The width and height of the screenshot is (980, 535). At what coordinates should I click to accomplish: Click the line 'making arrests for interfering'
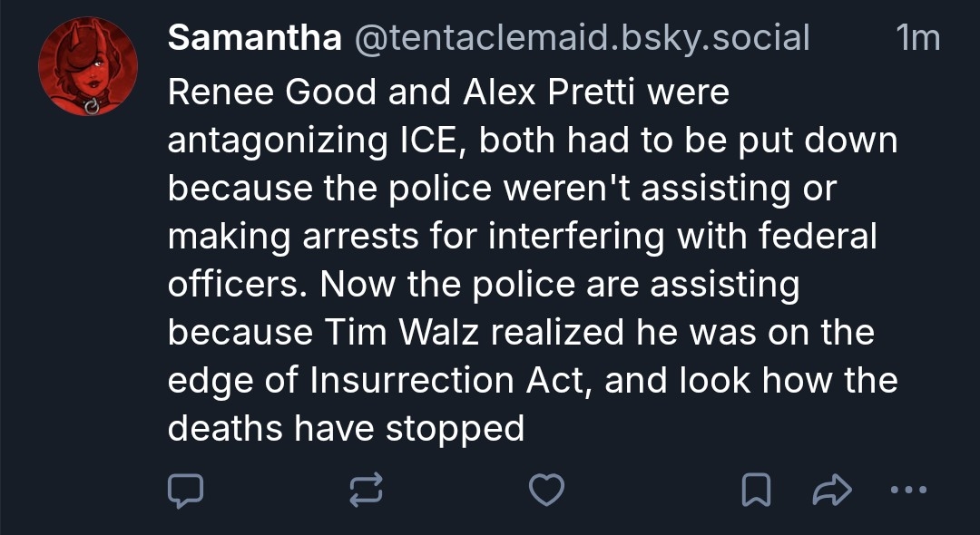[522, 237]
